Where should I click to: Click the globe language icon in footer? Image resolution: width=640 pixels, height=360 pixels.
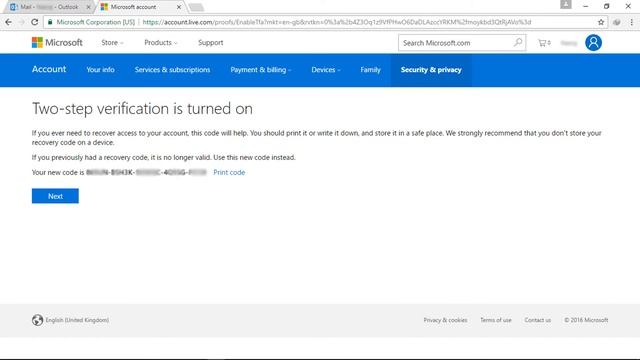tap(37, 320)
